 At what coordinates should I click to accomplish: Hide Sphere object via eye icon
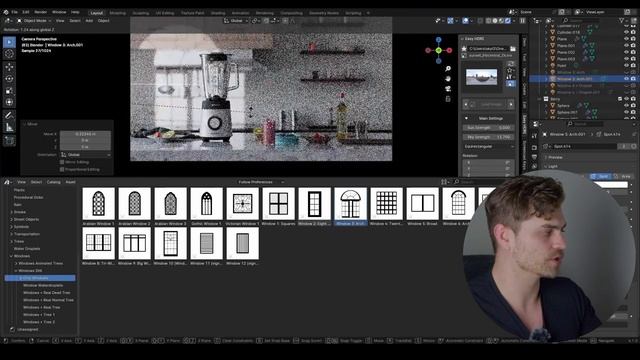[x=626, y=106]
